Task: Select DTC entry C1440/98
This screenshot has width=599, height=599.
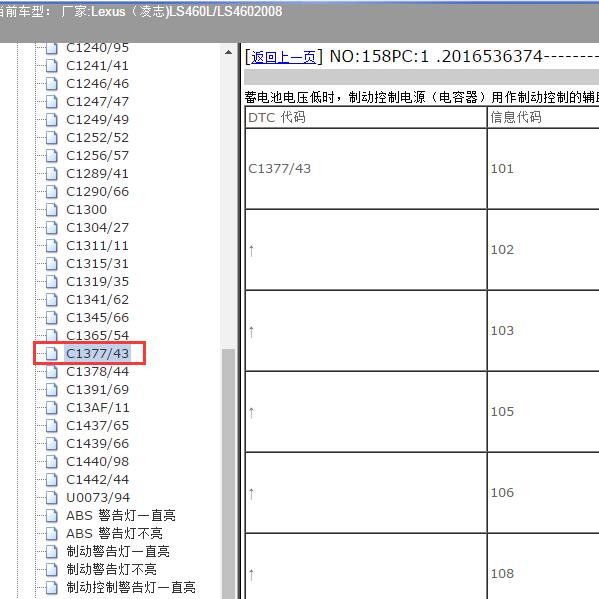Action: (97, 461)
